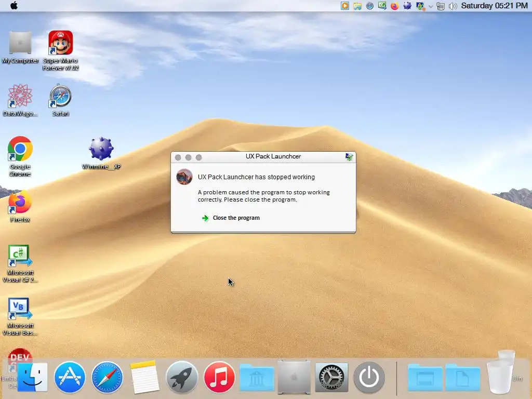The width and height of the screenshot is (532, 399).
Task: Click the heading 'UX Pack Launchcer has stopped working'
Action: (x=256, y=177)
